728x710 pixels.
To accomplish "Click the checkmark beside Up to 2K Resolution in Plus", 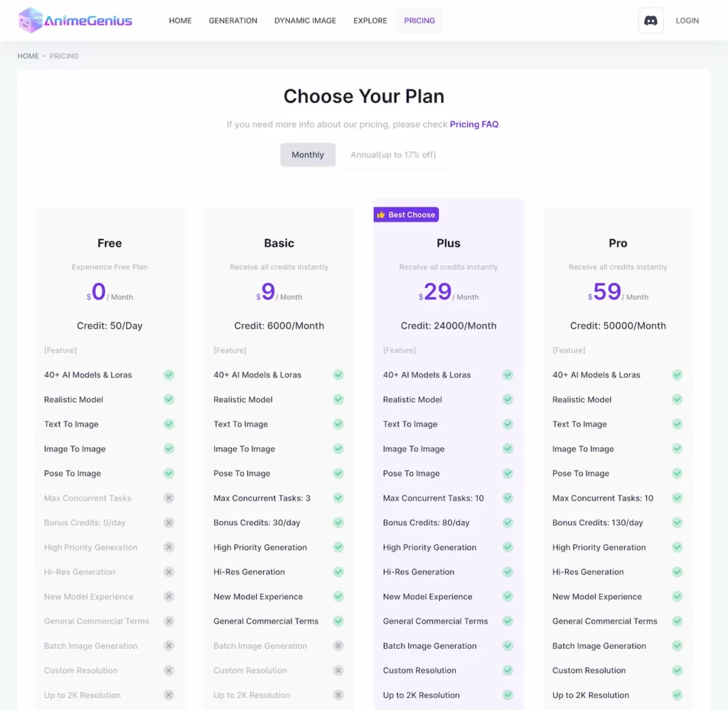I will point(508,695).
